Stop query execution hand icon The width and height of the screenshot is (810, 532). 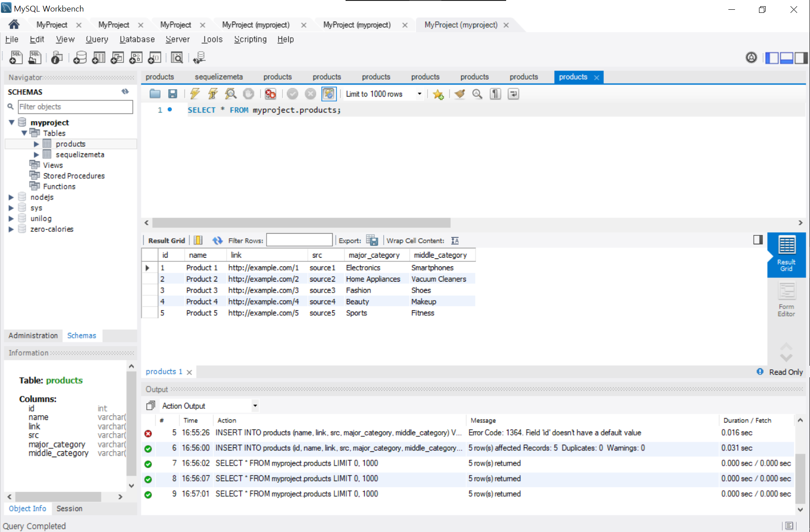248,94
